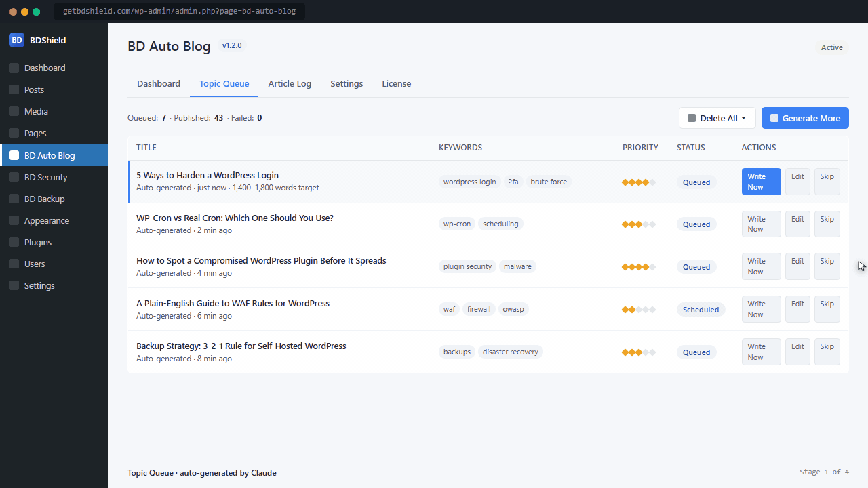
Task: Switch to the plugin Dashboard tab
Action: pyautogui.click(x=159, y=84)
